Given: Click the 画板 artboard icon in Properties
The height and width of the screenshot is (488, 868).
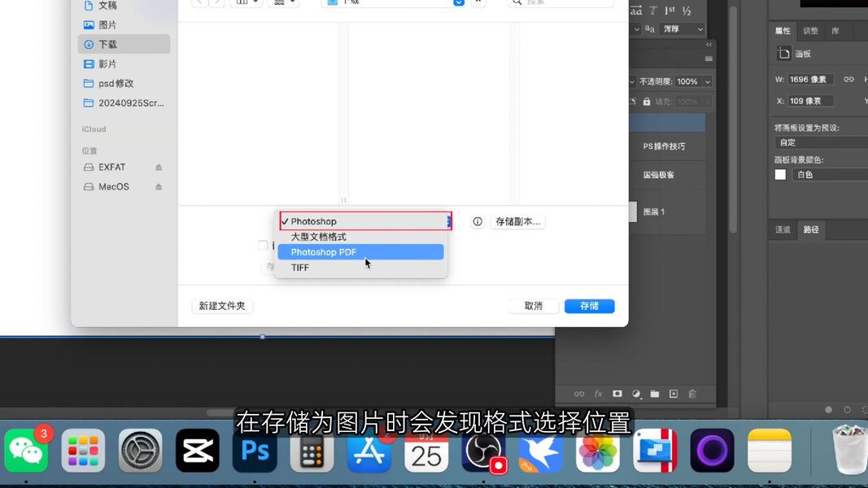Looking at the screenshot, I should 783,54.
